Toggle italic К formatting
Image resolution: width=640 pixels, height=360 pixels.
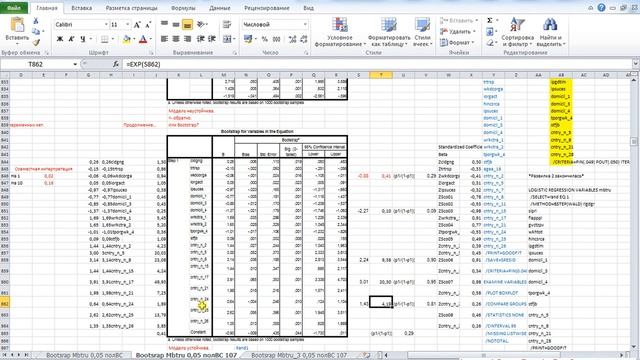click(71, 39)
